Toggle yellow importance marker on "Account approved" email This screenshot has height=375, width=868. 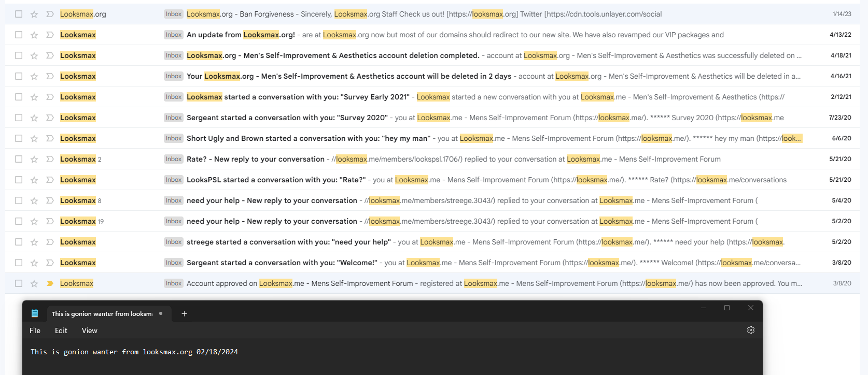50,283
